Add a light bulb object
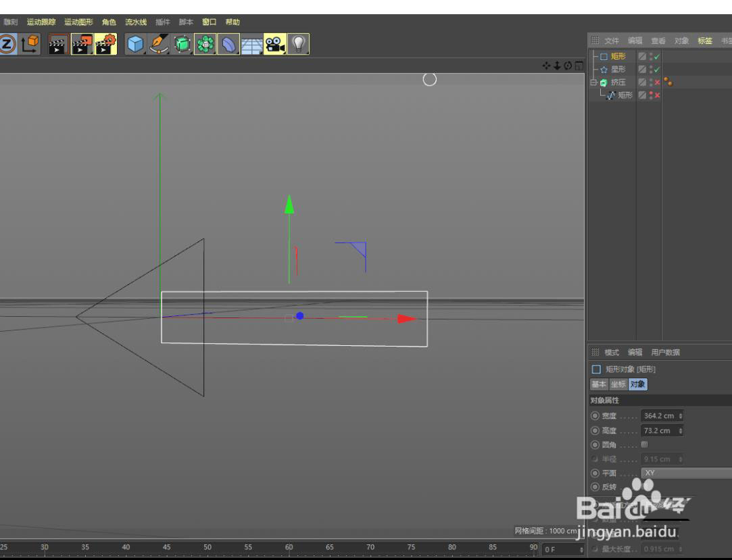The width and height of the screenshot is (732, 560). click(298, 45)
